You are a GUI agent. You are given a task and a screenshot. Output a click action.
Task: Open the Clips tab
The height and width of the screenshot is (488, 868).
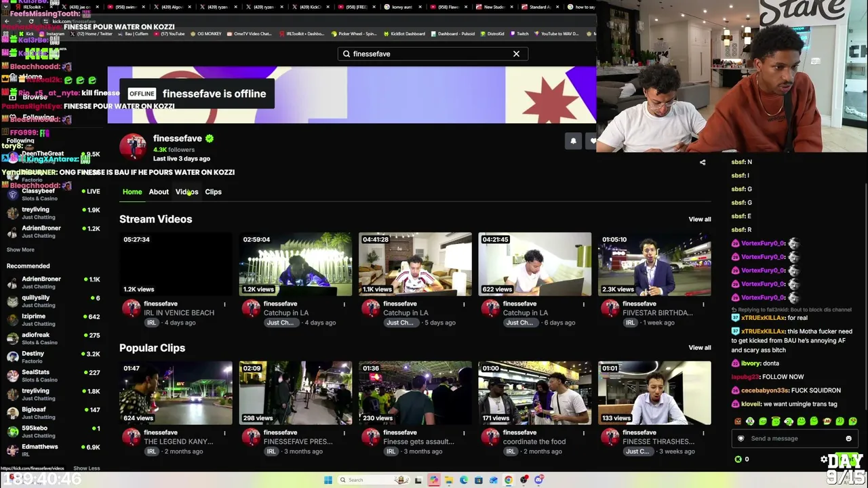(x=213, y=192)
